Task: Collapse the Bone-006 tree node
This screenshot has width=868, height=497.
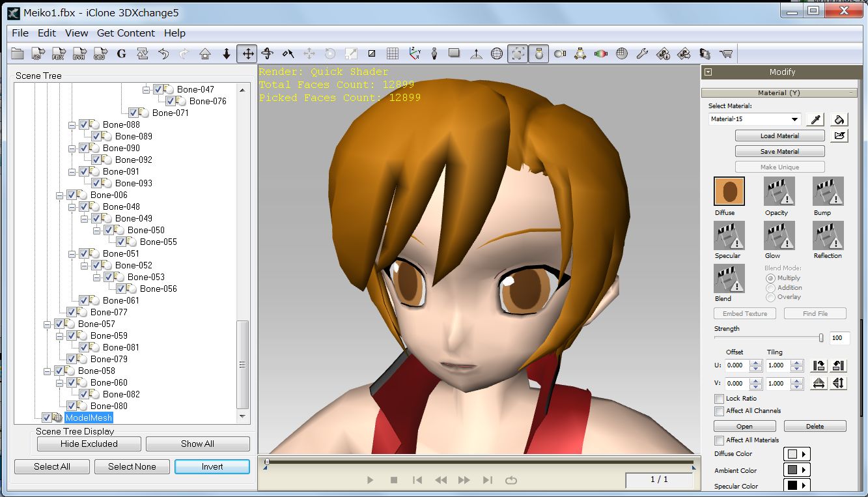Action: pos(60,195)
